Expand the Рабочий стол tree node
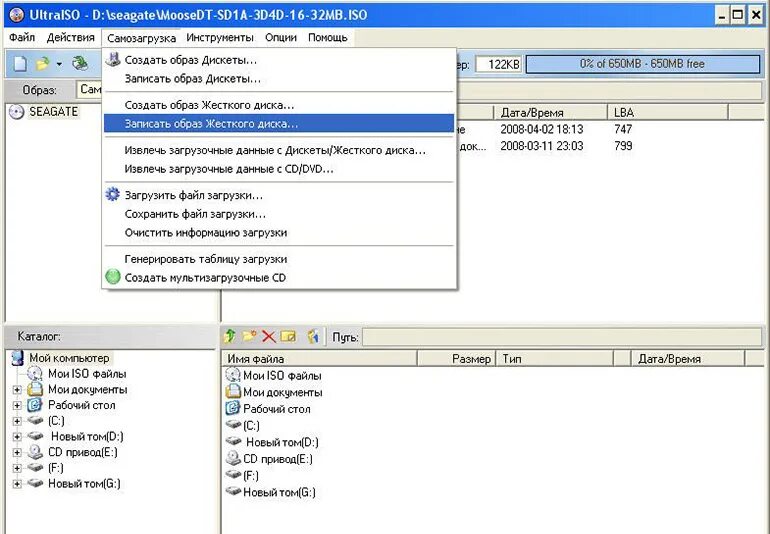This screenshot has height=534, width=770. [x=17, y=406]
